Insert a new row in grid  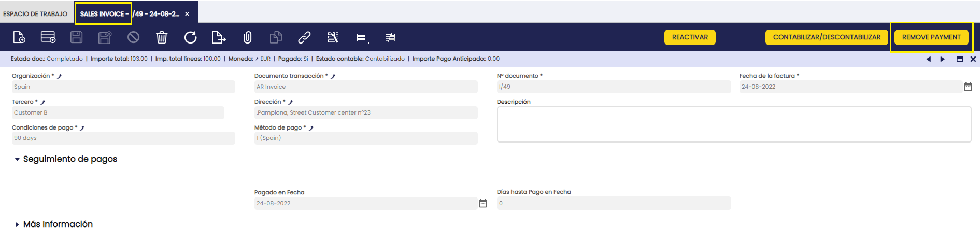[x=48, y=37]
